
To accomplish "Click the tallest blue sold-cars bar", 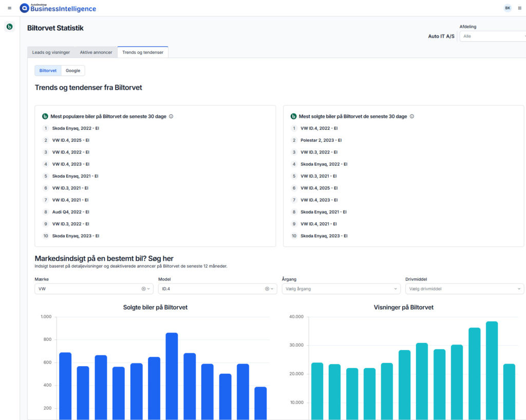I will point(172,376).
